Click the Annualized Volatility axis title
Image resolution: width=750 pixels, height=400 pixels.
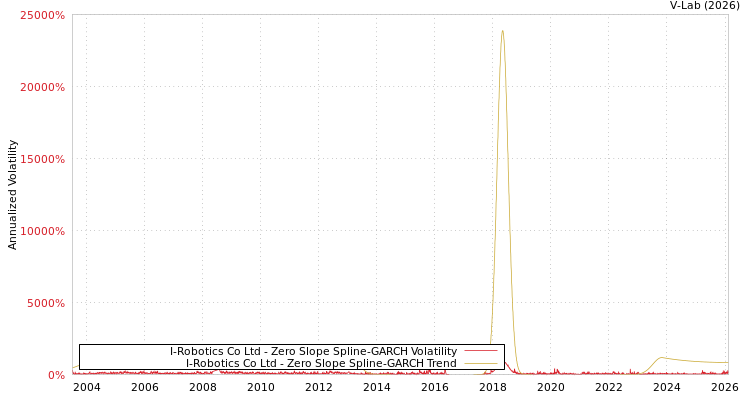tap(12, 195)
